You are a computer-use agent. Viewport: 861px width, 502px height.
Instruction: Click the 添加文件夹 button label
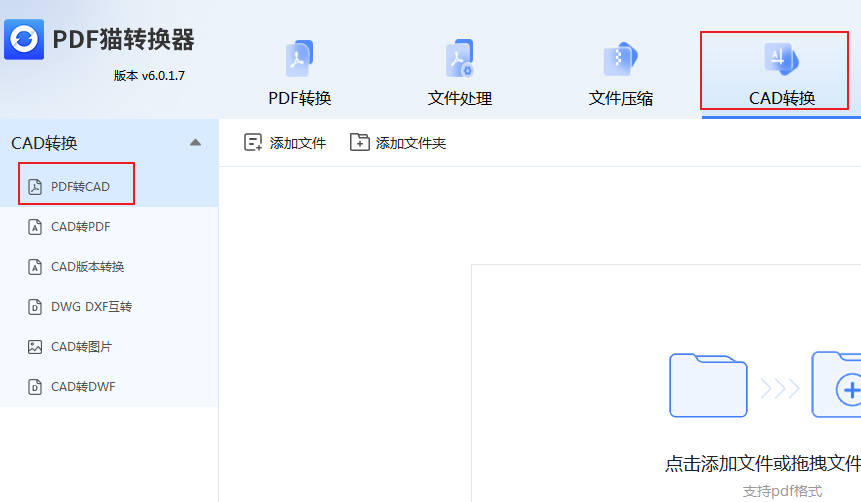pos(411,143)
